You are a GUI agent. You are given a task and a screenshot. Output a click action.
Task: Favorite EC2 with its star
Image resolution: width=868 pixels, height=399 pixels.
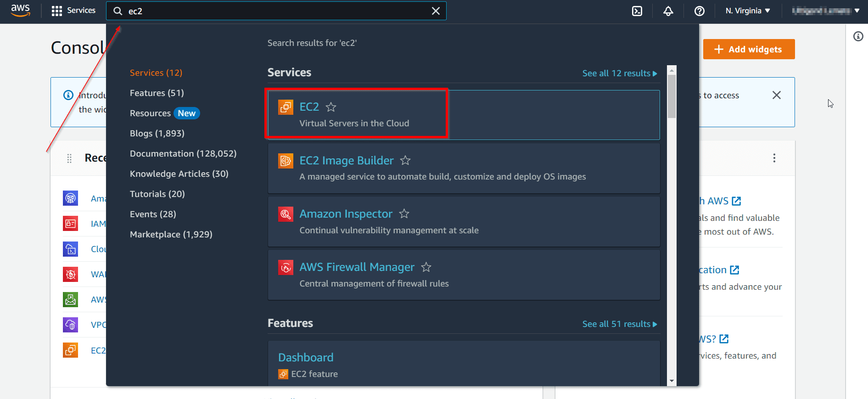point(331,107)
